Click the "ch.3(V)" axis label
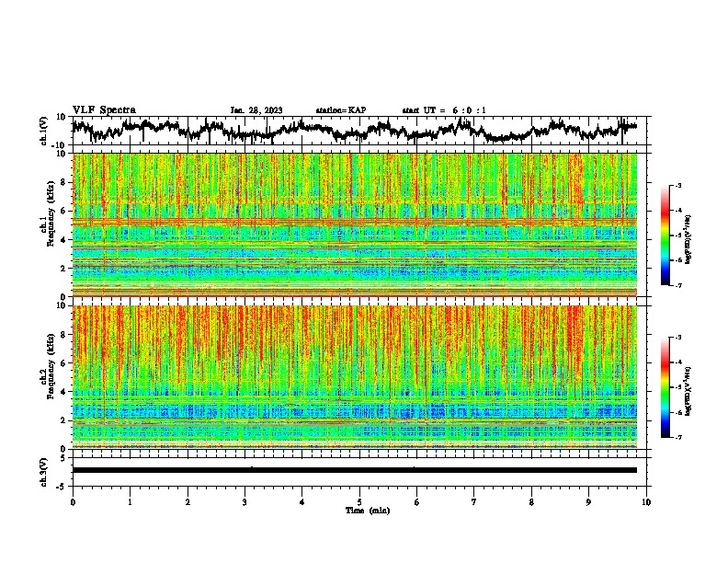The image size is (728, 563). tap(44, 472)
